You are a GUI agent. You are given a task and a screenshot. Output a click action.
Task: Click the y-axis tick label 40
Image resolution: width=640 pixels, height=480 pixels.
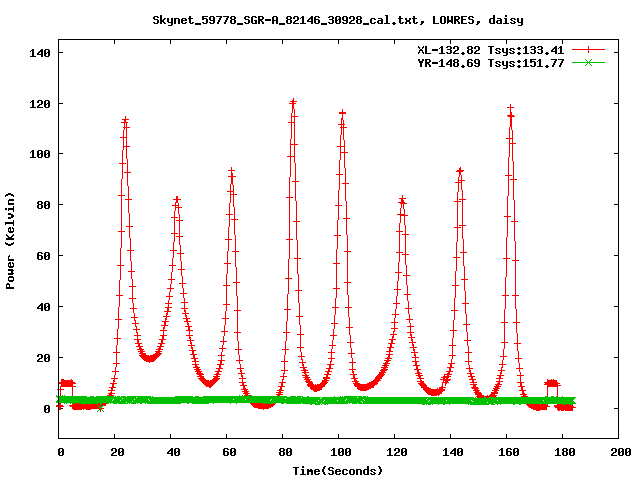[x=43, y=307]
